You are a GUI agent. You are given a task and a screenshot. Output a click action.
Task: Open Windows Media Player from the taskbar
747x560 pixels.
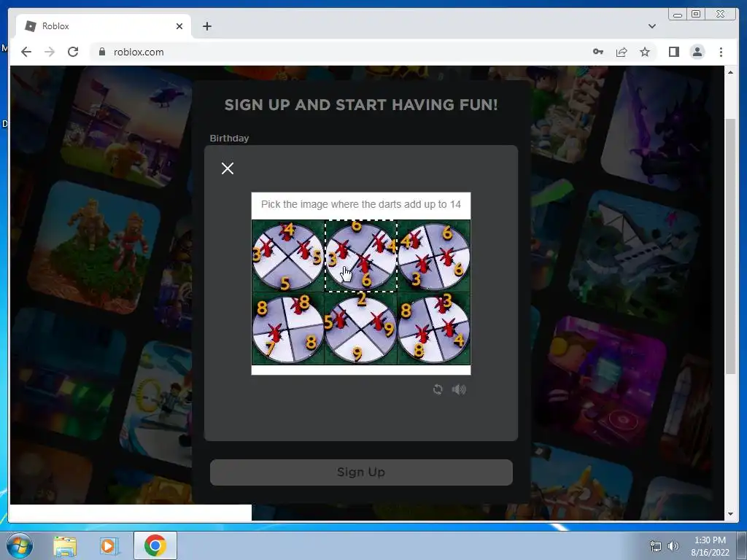(109, 545)
